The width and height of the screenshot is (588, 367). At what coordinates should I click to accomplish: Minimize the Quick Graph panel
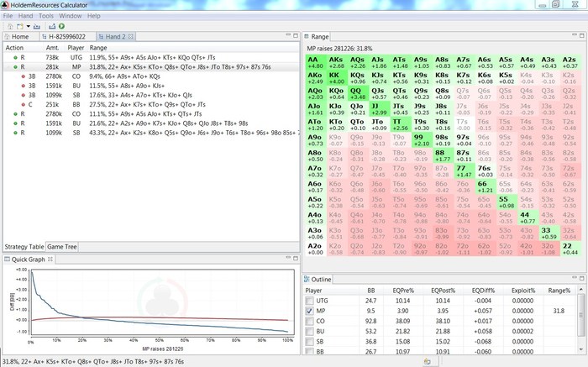(288, 258)
